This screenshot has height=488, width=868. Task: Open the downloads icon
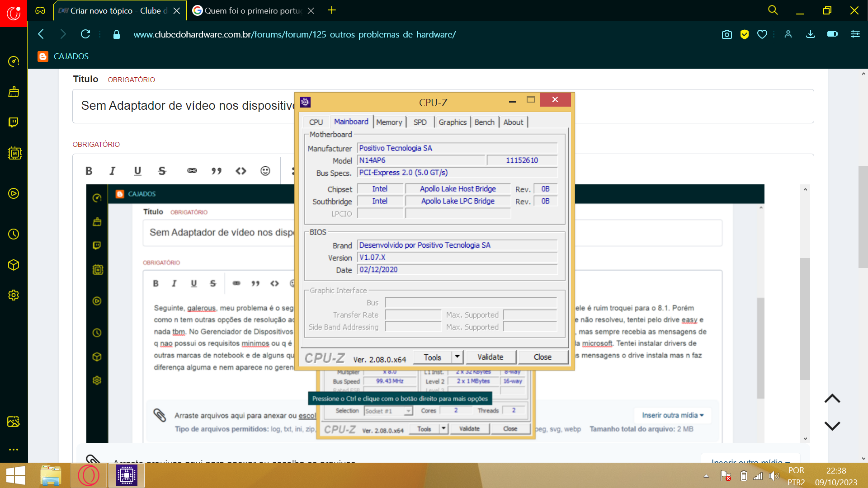point(811,34)
